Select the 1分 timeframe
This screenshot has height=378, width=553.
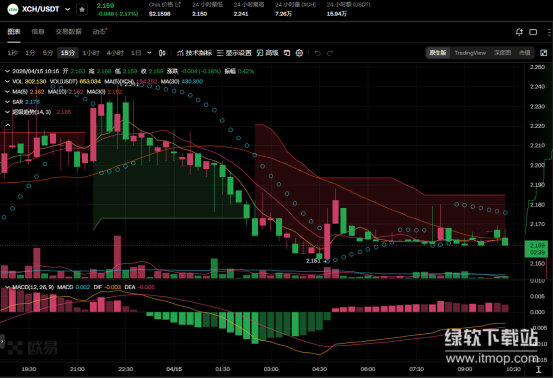[30, 53]
